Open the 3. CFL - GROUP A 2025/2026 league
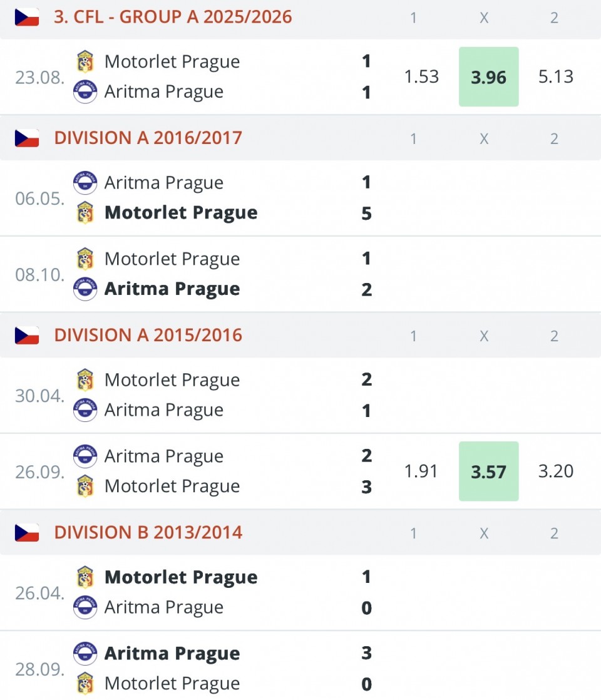Image resolution: width=601 pixels, height=700 pixels. click(173, 17)
